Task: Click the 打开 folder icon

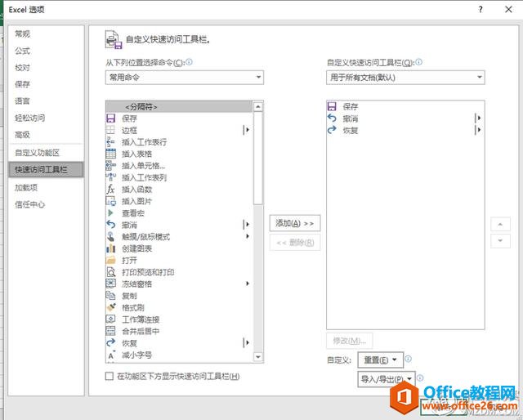Action: tap(111, 260)
